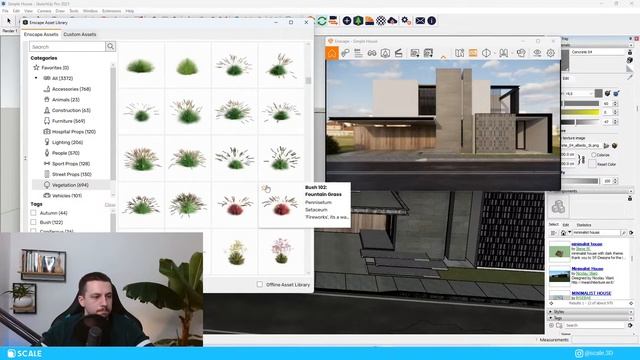Click the checkered sphere materials toolbar icon

tap(381, 20)
